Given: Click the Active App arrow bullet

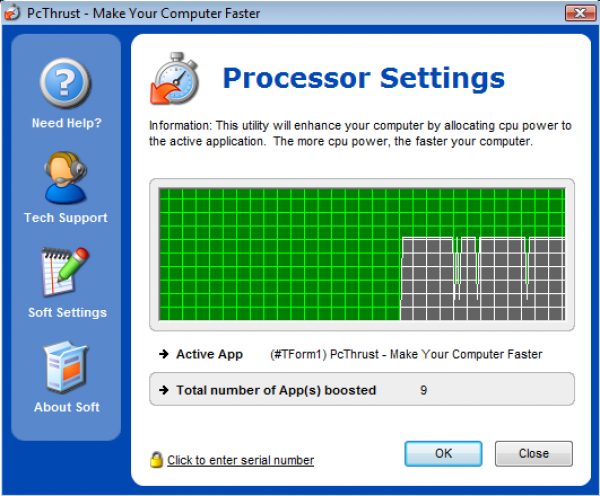Looking at the screenshot, I should [162, 354].
